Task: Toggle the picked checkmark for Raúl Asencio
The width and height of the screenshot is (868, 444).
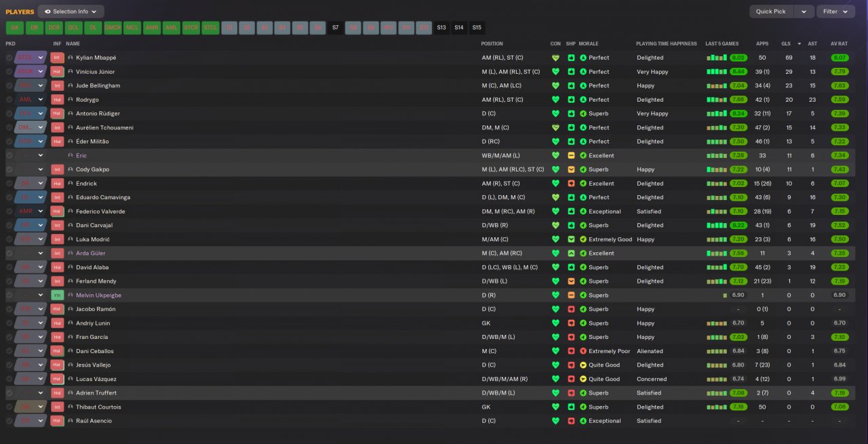Action: pos(9,421)
